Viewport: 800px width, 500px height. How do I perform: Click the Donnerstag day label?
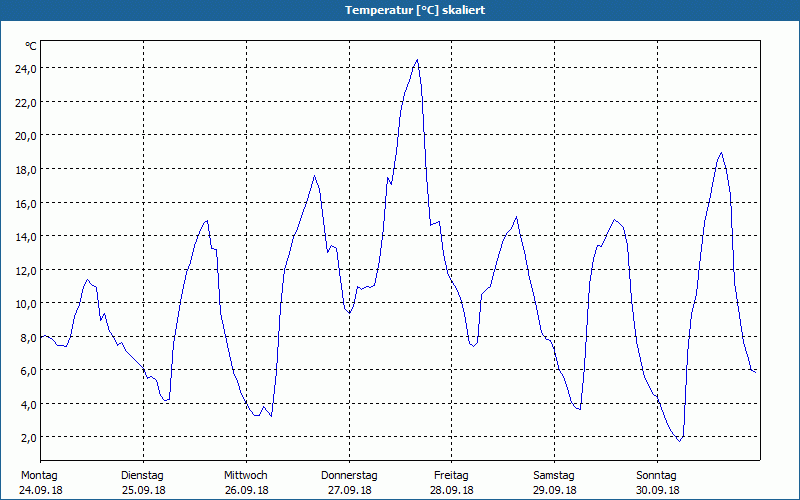(x=349, y=476)
